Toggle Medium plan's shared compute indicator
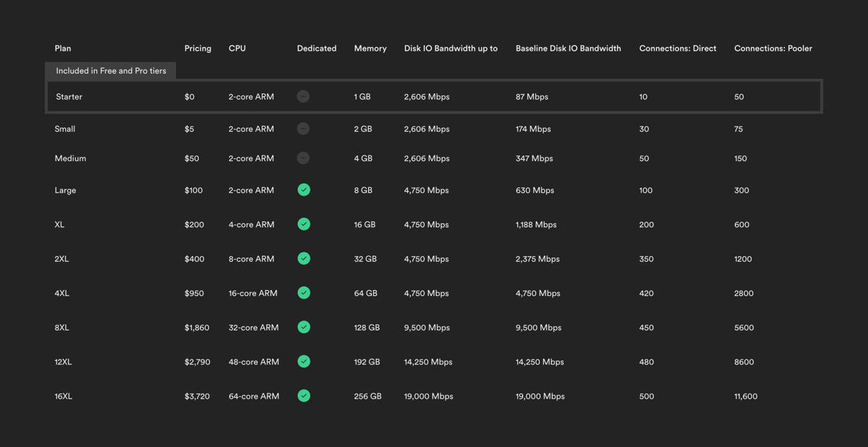Image resolution: width=868 pixels, height=447 pixels. coord(303,158)
